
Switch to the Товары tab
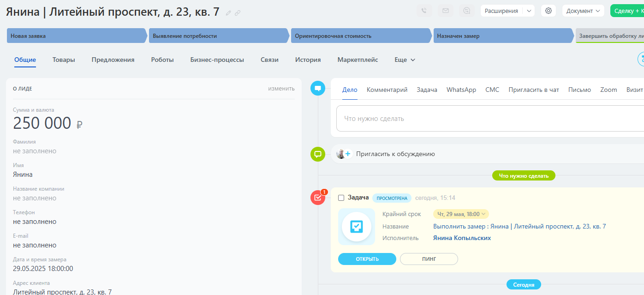point(64,60)
